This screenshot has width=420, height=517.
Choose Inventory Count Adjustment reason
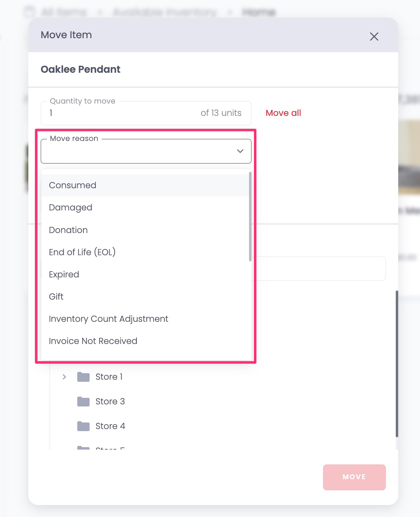(x=146, y=319)
